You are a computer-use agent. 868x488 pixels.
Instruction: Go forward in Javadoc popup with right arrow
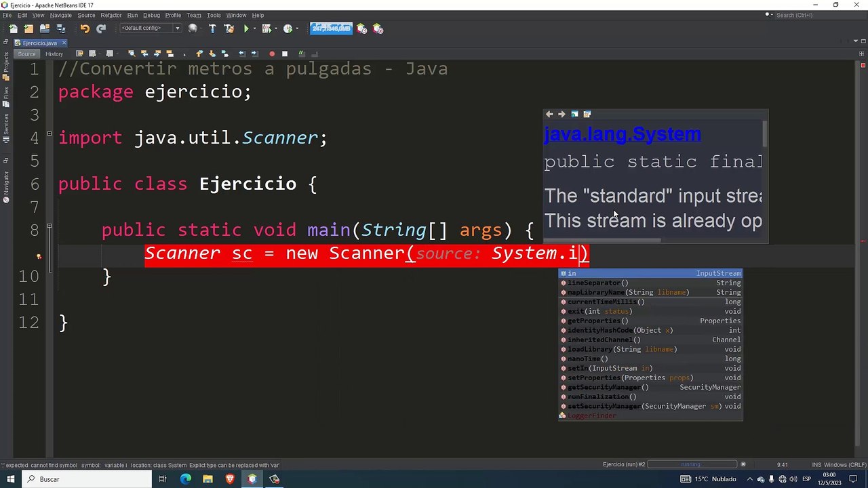coord(561,114)
